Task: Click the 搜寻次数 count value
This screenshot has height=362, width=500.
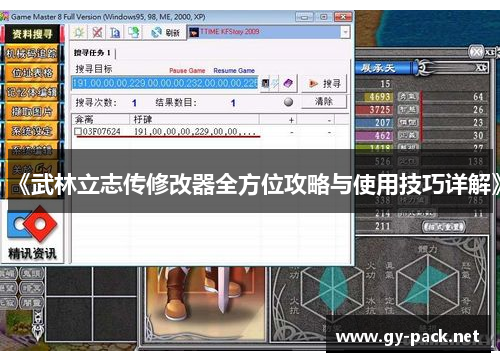Action: (x=134, y=103)
